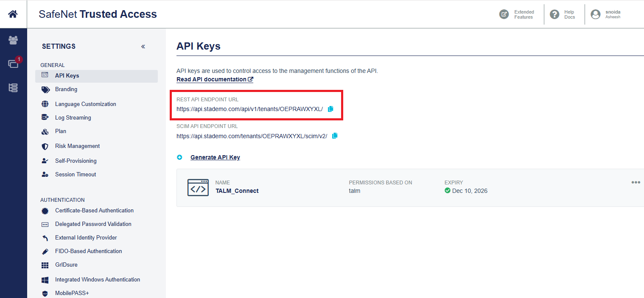This screenshot has height=298, width=644.
Task: Click the TALM_Connect API key icon
Action: (198, 187)
